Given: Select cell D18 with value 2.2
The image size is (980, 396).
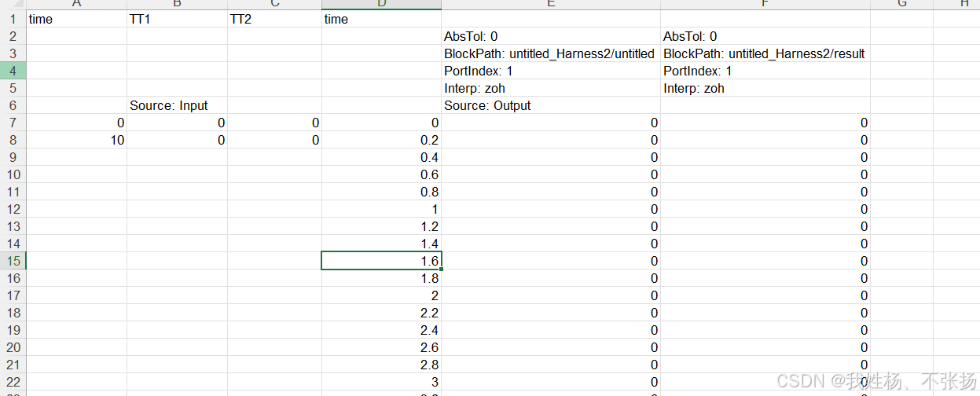Looking at the screenshot, I should point(381,313).
